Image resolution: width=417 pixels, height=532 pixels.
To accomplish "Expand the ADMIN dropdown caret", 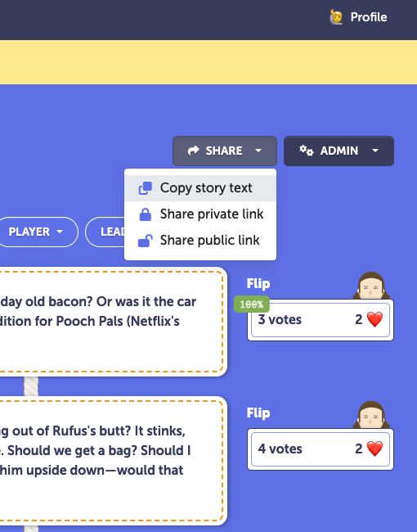I will click(x=375, y=151).
